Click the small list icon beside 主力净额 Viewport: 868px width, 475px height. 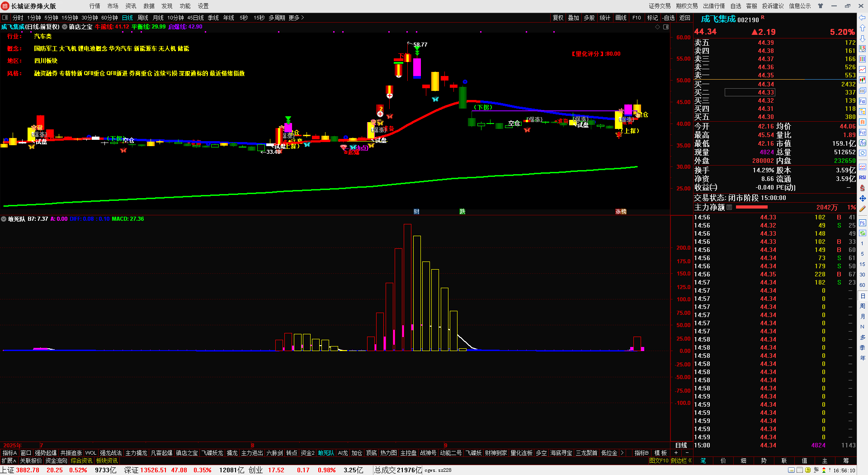pyautogui.click(x=729, y=207)
